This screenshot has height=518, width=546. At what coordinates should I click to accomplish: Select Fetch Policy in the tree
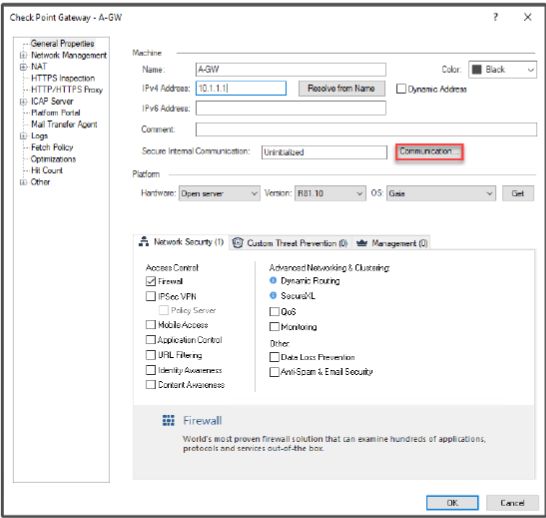[52, 147]
